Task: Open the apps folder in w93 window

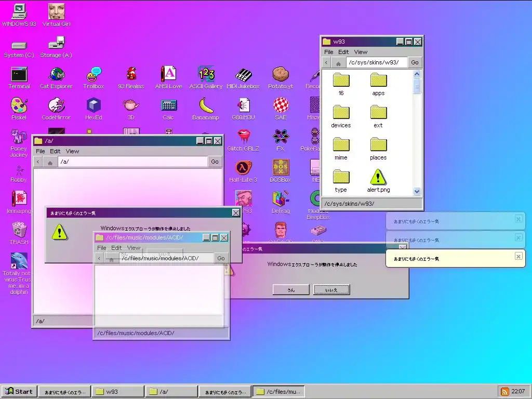Action: pyautogui.click(x=378, y=85)
